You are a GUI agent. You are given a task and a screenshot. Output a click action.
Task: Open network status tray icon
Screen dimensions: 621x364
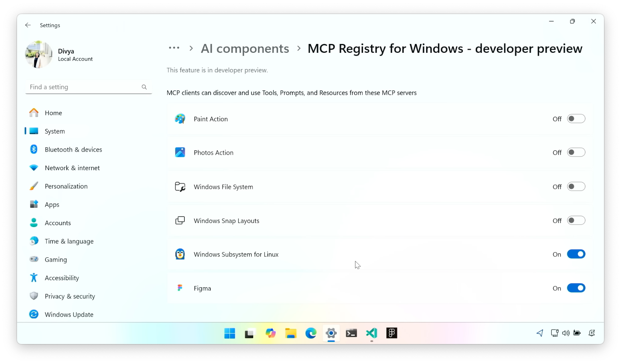pos(554,333)
